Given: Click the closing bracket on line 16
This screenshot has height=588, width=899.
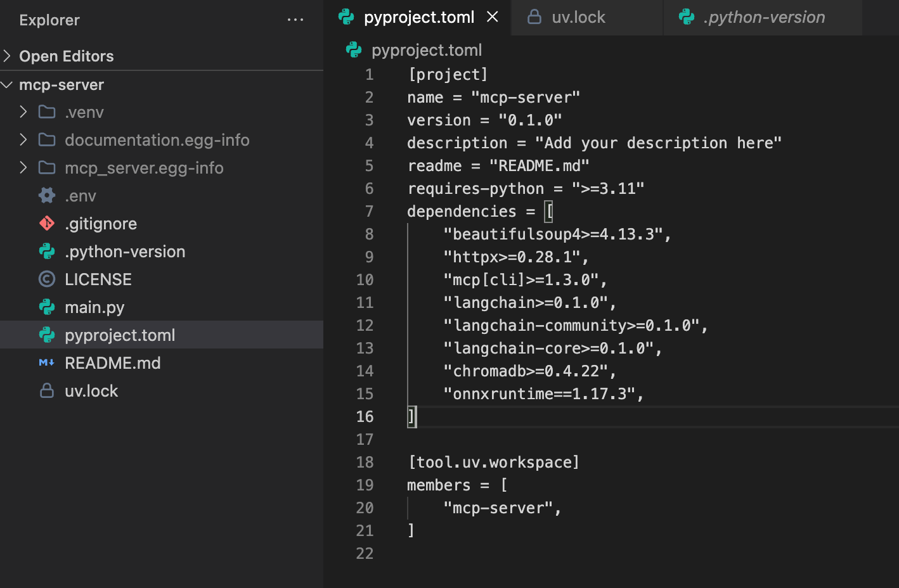Looking at the screenshot, I should (411, 416).
